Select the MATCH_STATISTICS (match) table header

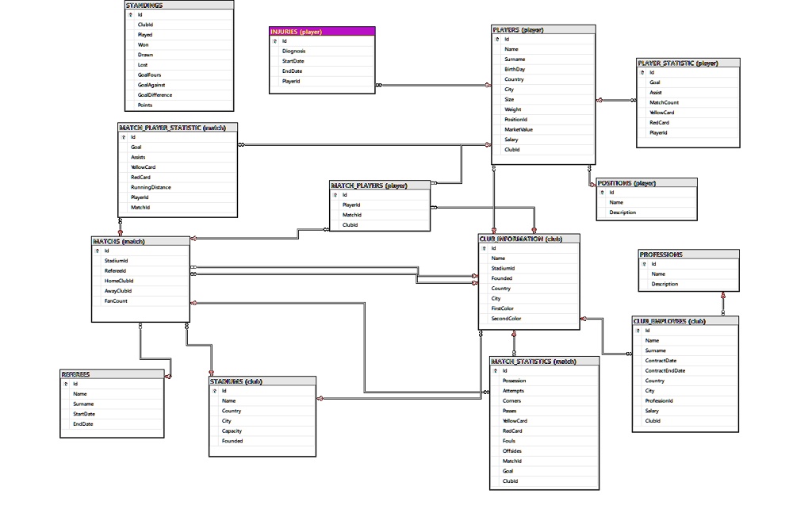tap(544, 362)
